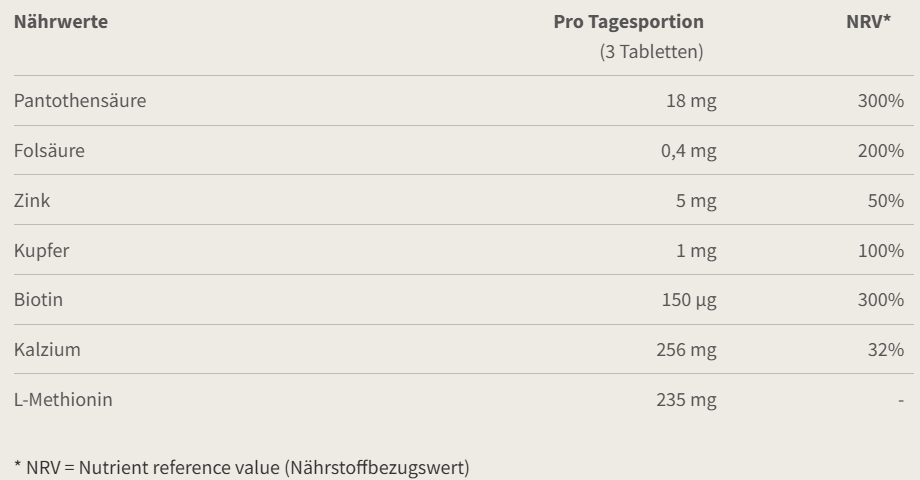Click the 50% NRV value
Screen dimensions: 920x480
click(885, 201)
